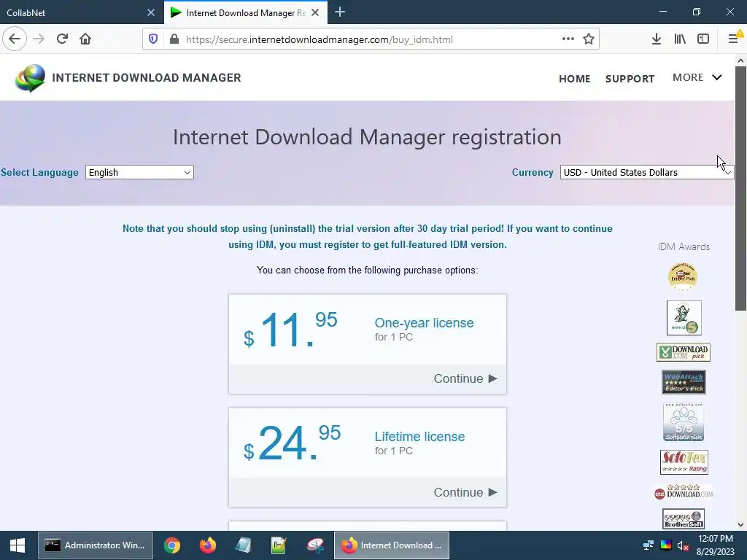Open the network tray icon

[x=649, y=545]
